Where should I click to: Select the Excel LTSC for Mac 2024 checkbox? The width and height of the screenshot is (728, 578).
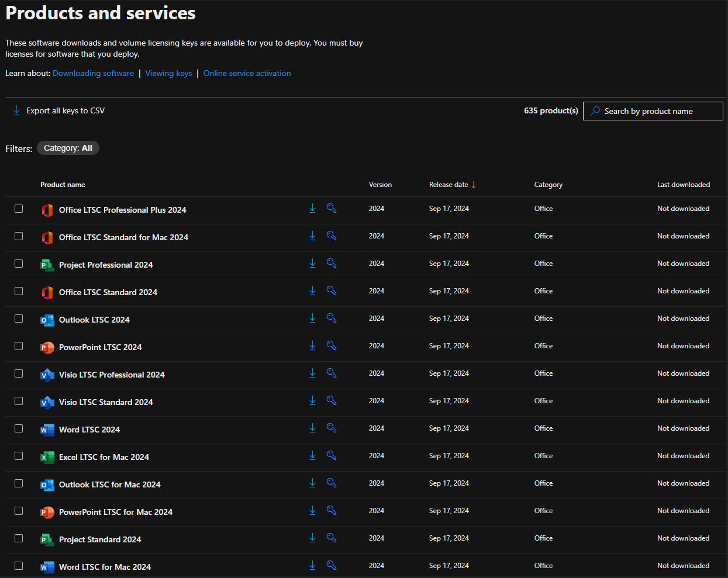tap(19, 456)
